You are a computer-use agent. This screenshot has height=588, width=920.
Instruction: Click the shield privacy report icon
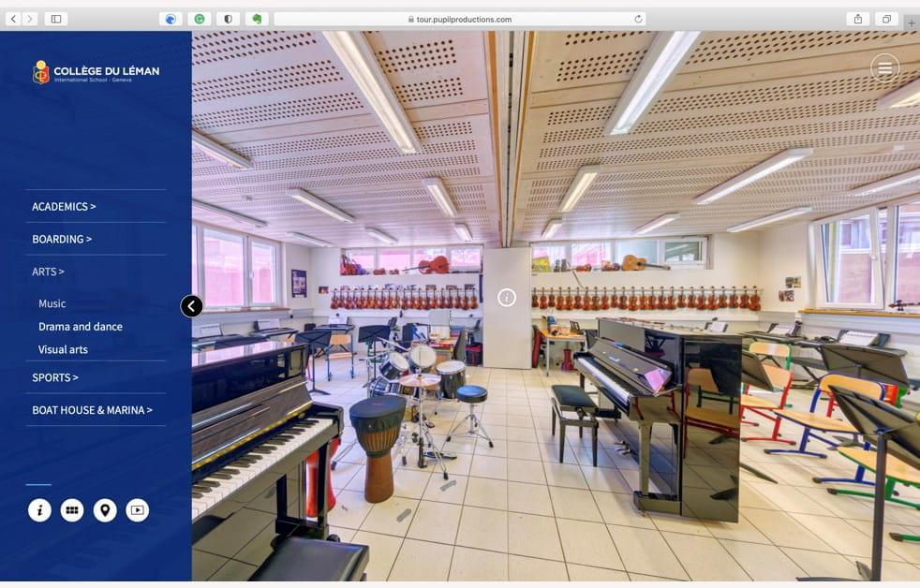pos(228,19)
